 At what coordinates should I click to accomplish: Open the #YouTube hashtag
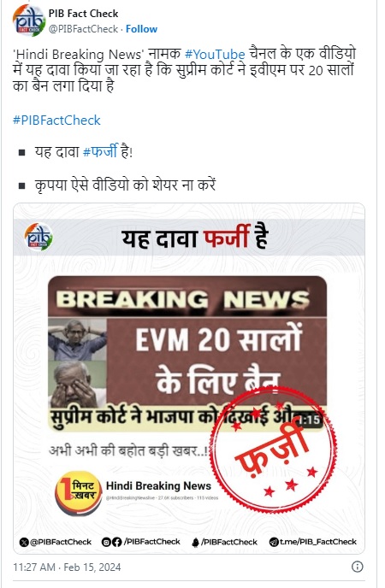pos(215,55)
